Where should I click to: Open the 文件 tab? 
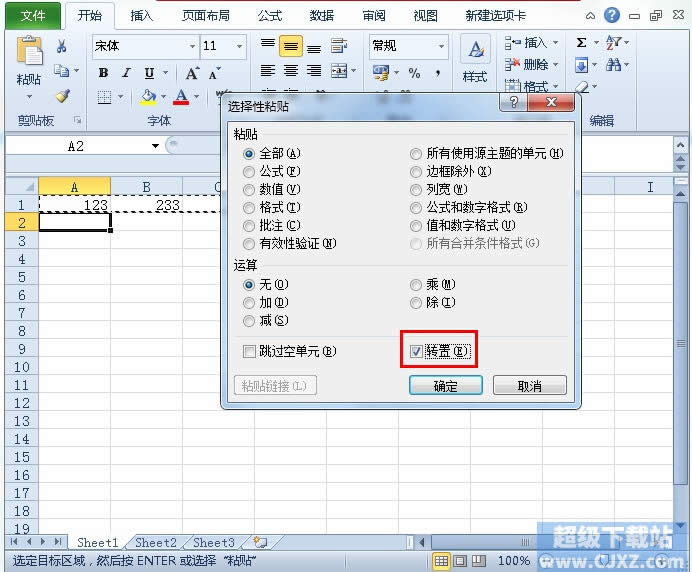[33, 15]
